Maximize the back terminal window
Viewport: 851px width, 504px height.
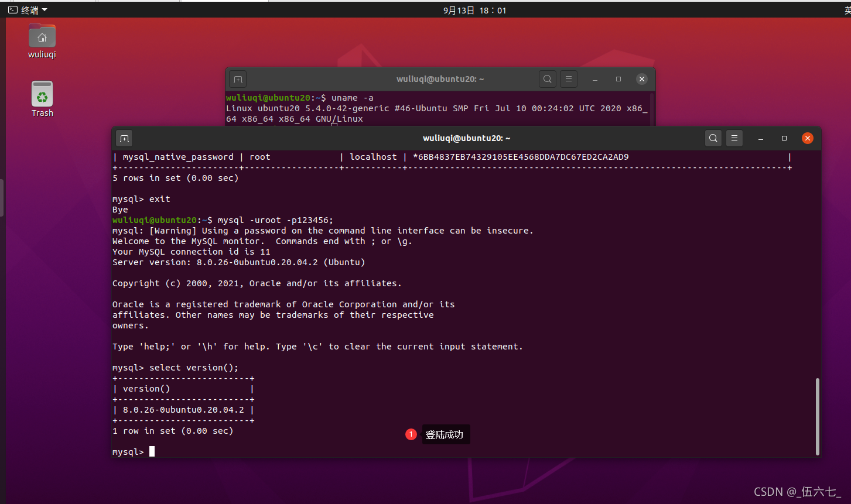[618, 79]
